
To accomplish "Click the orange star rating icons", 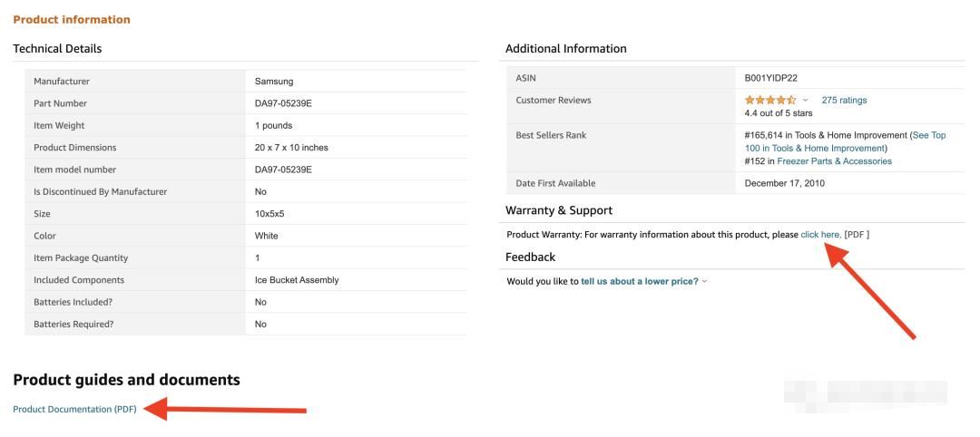I will click(x=770, y=100).
